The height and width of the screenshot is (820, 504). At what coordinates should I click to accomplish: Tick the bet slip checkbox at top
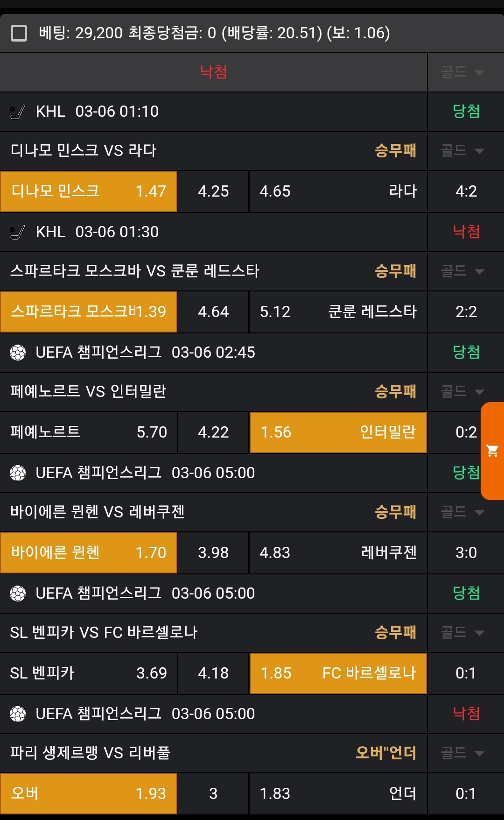pyautogui.click(x=19, y=33)
